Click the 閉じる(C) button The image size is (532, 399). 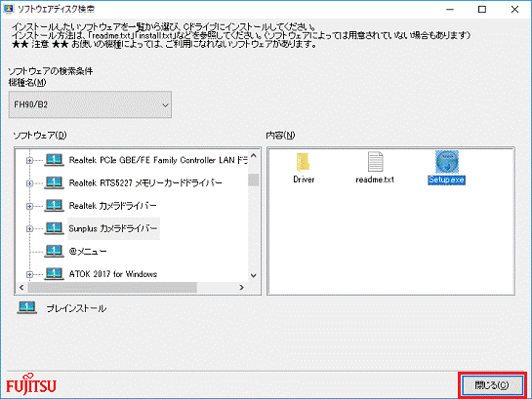pyautogui.click(x=492, y=385)
